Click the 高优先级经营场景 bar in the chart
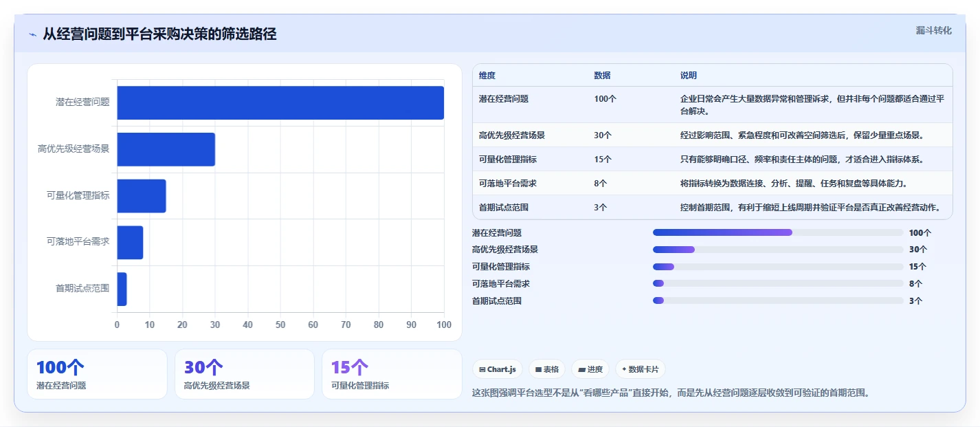The height and width of the screenshot is (427, 980). (x=166, y=149)
